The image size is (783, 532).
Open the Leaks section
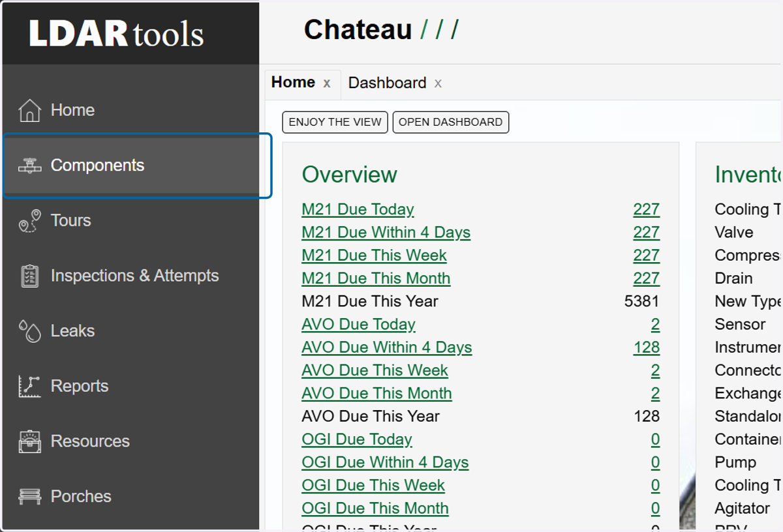pyautogui.click(x=130, y=331)
